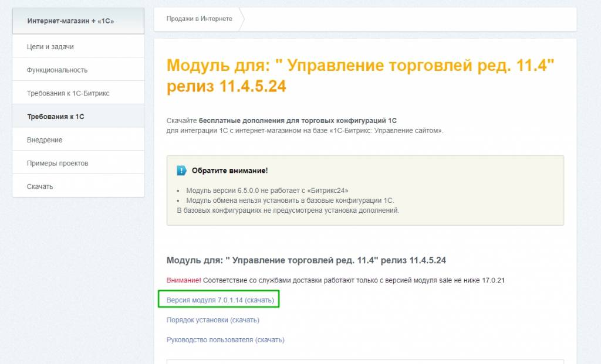The height and width of the screenshot is (364, 601).
Task: Click the bold text «бесплатные дополнения для торговых конфигураций 1С»
Action: point(298,121)
